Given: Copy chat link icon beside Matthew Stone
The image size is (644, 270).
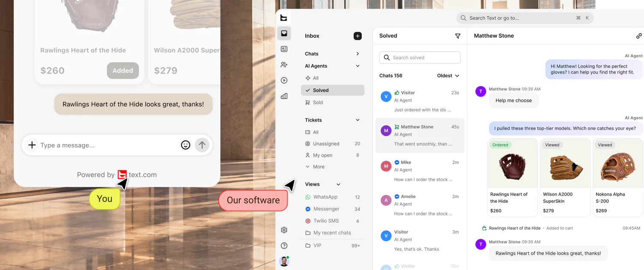Looking at the screenshot, I should [639, 36].
